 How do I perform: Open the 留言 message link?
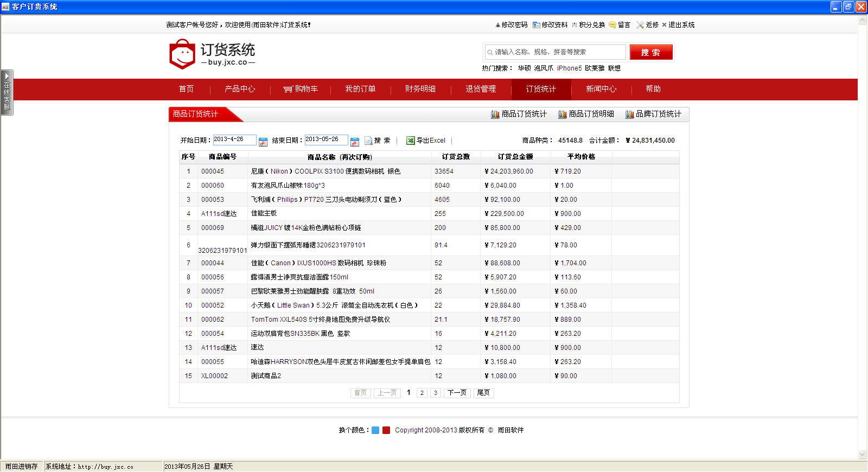(620, 25)
